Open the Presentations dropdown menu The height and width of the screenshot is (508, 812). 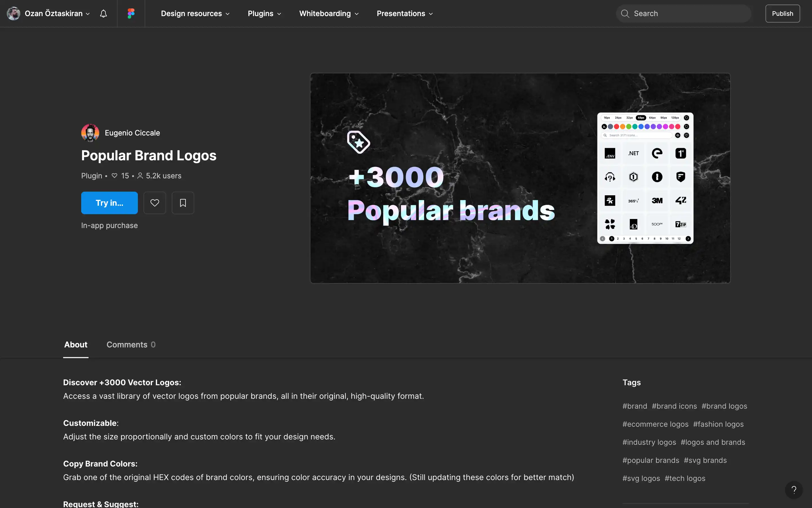click(405, 14)
